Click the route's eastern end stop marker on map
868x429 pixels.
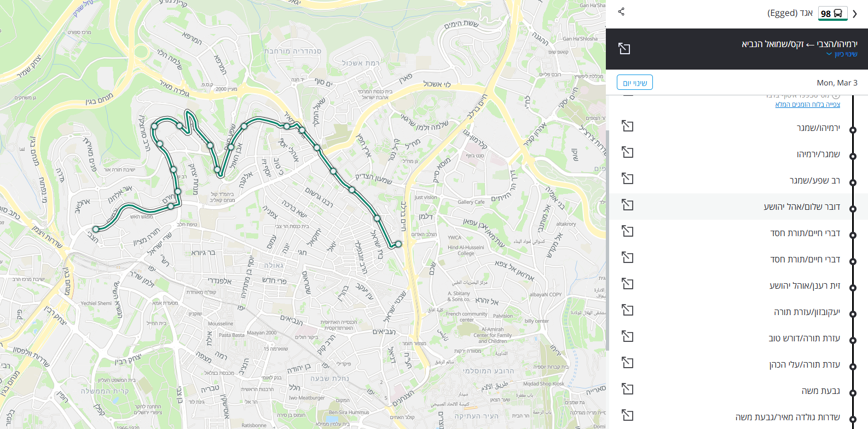[x=398, y=244]
